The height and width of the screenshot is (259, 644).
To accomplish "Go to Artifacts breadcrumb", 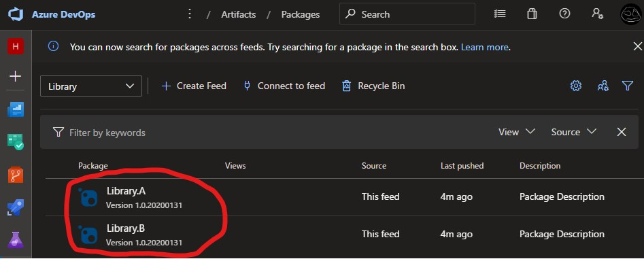I will pyautogui.click(x=238, y=14).
